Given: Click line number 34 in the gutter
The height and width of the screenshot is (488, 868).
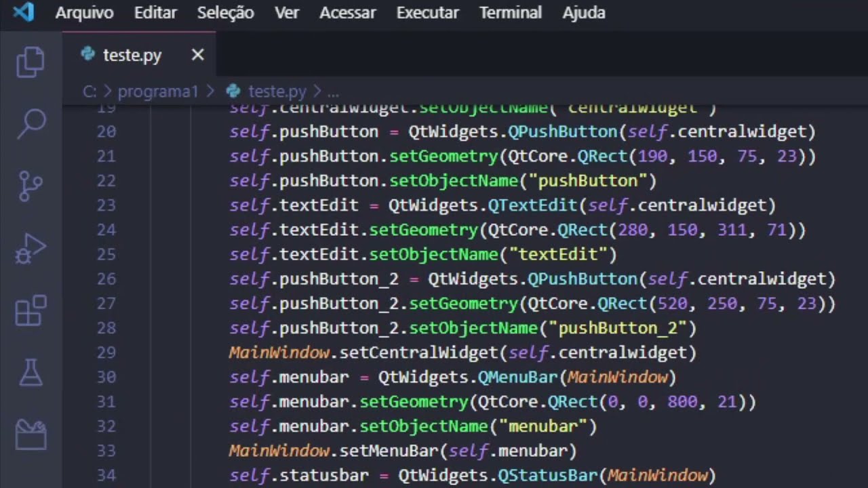Looking at the screenshot, I should 106,475.
